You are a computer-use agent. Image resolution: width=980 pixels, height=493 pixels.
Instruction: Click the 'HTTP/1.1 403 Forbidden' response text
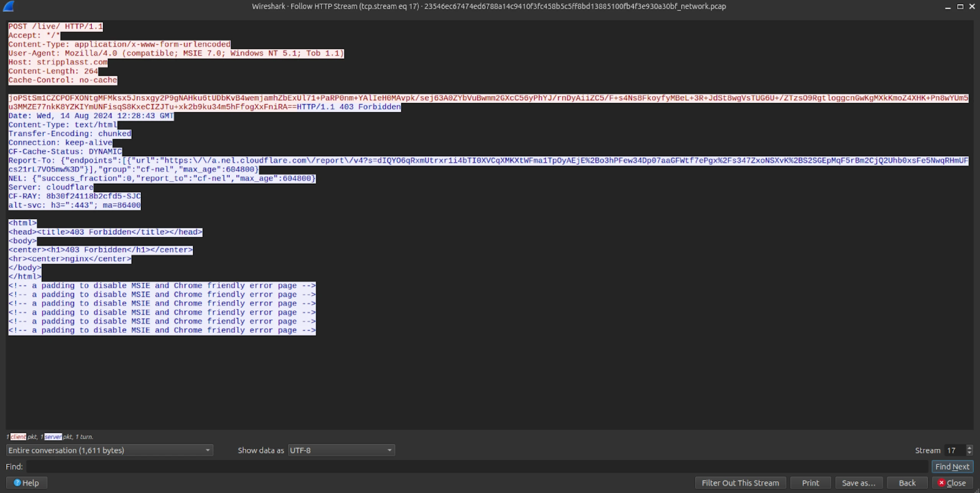click(x=349, y=107)
